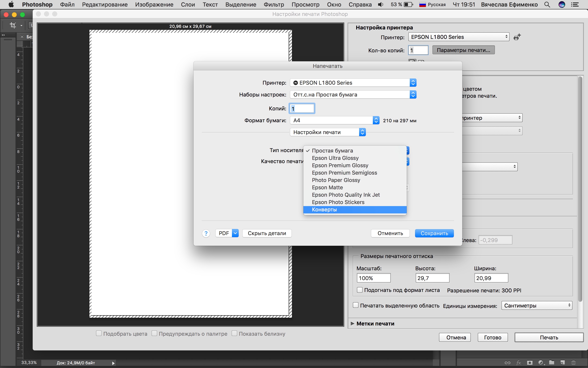This screenshot has height=368, width=588.
Task: Click the volume icon in menu bar
Action: click(x=381, y=4)
